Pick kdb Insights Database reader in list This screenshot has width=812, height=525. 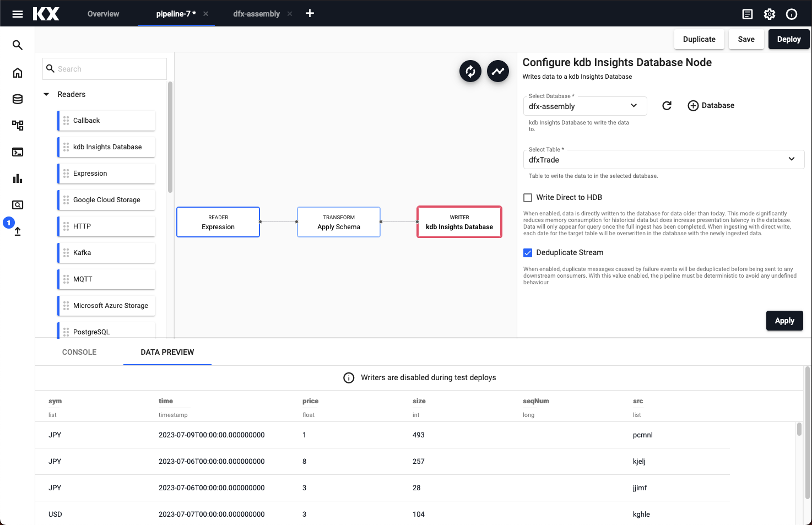pos(106,147)
